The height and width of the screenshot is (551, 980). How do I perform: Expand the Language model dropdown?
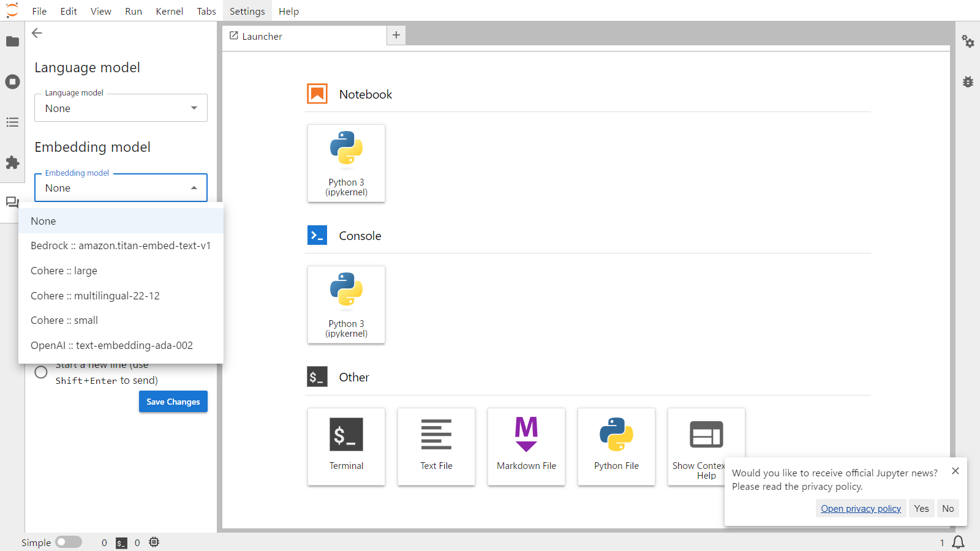click(x=121, y=108)
